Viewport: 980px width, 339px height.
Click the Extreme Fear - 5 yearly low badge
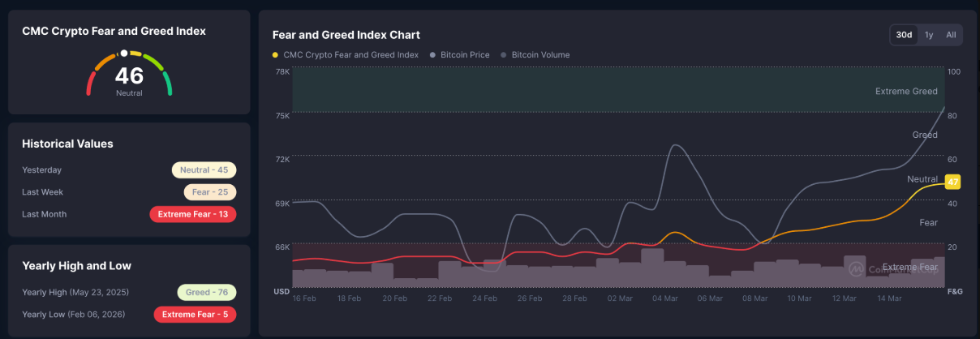(x=195, y=314)
